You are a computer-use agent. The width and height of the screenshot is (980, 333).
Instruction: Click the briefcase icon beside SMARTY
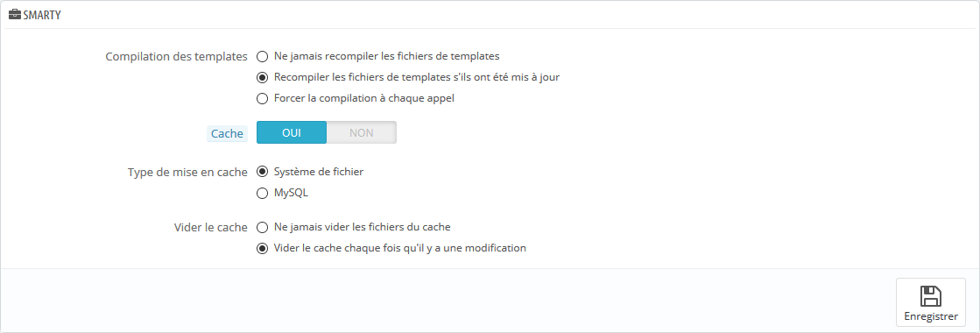click(x=14, y=15)
